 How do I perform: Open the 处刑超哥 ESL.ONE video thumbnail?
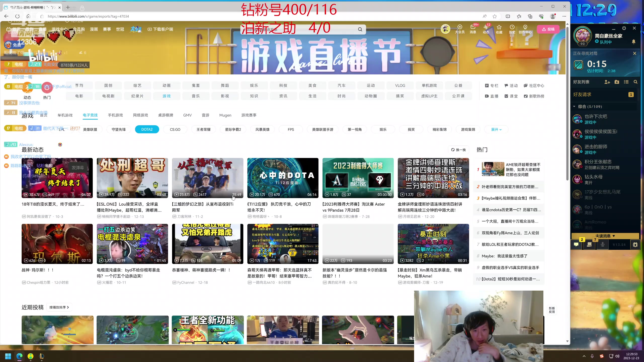(132, 178)
